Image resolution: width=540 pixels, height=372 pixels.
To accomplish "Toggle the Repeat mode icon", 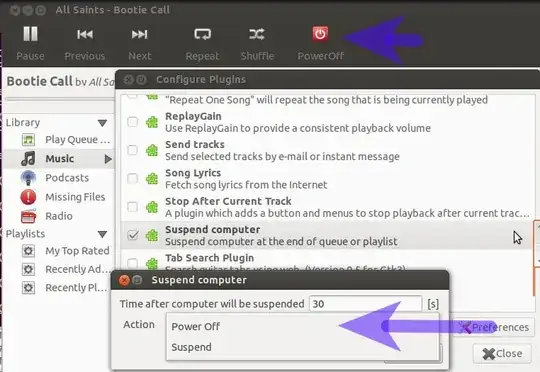I will click(x=202, y=34).
